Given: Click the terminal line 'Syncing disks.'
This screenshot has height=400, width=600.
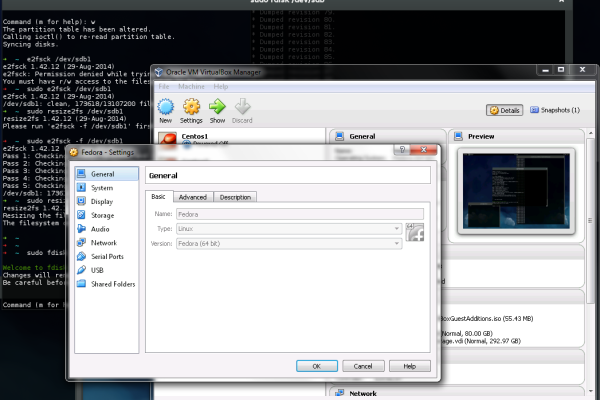Looking at the screenshot, I should click(x=31, y=44).
